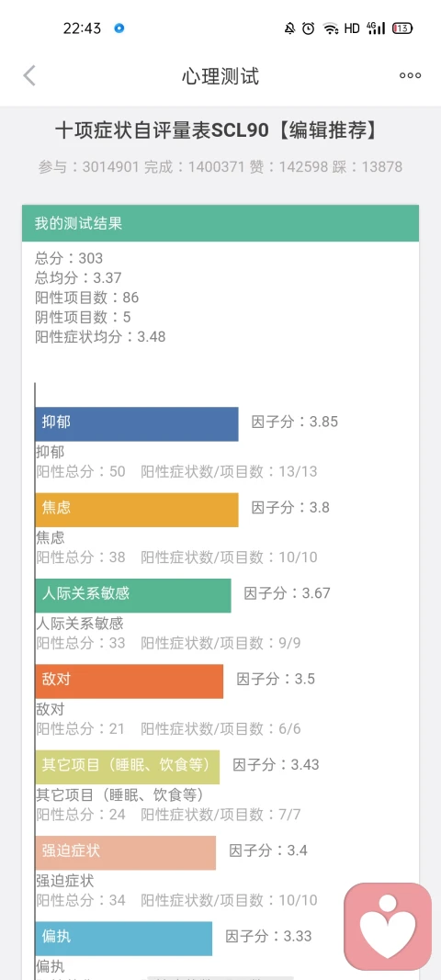Tap the muted bell notification icon
The image size is (441, 980).
click(289, 28)
